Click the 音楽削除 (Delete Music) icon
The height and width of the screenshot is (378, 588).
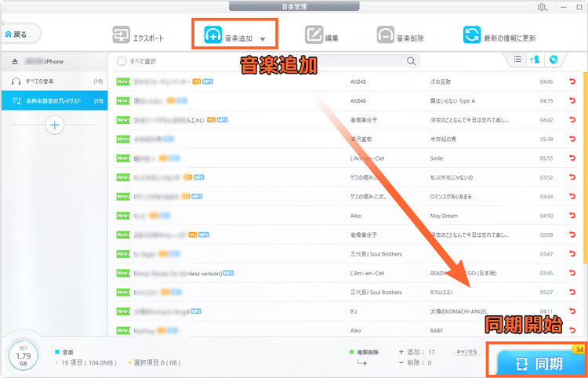[x=386, y=35]
